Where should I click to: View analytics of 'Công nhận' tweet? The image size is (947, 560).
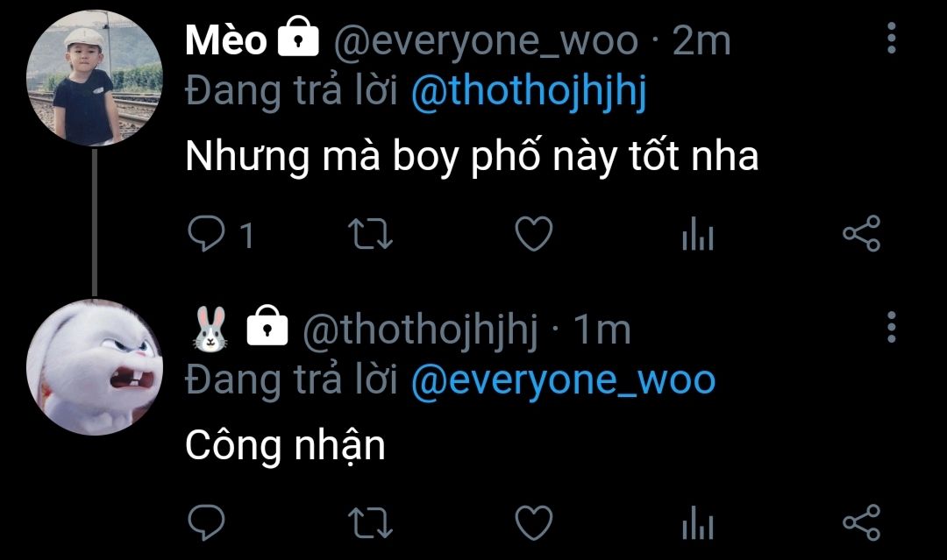tap(698, 522)
